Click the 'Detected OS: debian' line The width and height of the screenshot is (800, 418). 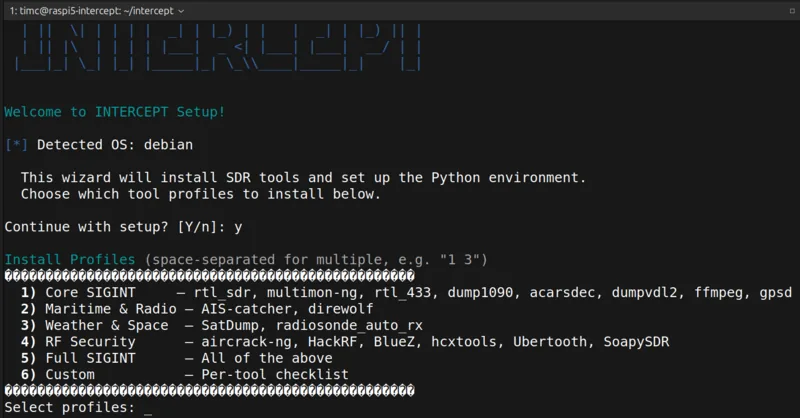point(115,145)
